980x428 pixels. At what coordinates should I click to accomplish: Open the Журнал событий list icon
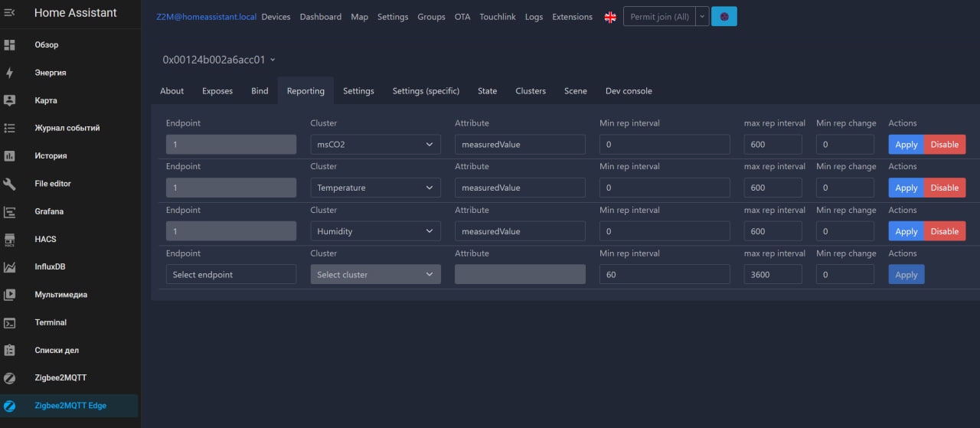pyautogui.click(x=10, y=128)
